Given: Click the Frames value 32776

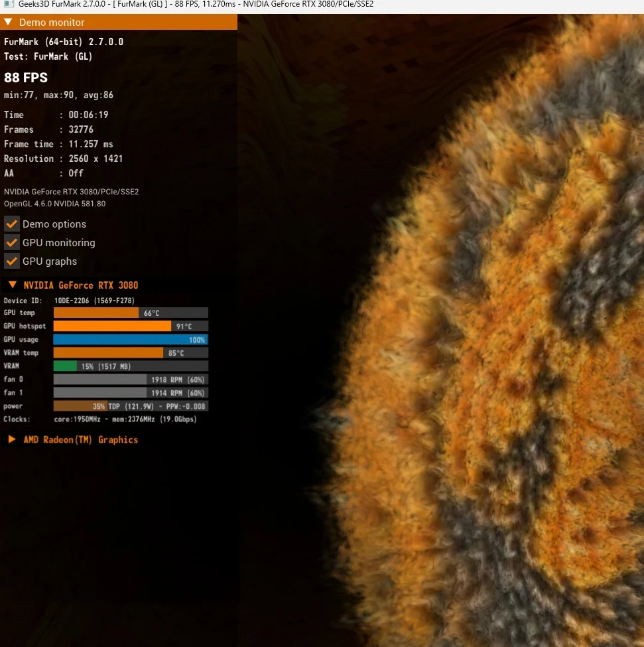Looking at the screenshot, I should (81, 129).
